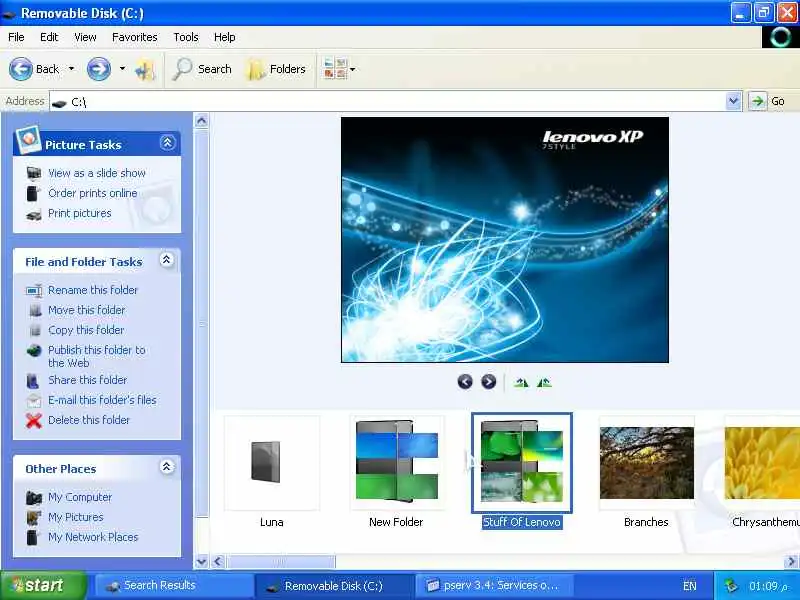Open the Tools menu

pyautogui.click(x=186, y=37)
